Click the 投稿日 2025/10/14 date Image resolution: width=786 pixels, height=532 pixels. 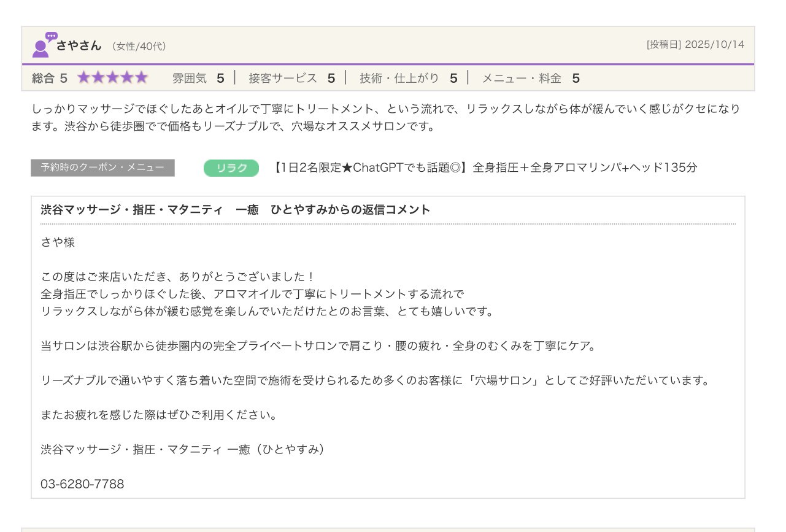(x=695, y=45)
